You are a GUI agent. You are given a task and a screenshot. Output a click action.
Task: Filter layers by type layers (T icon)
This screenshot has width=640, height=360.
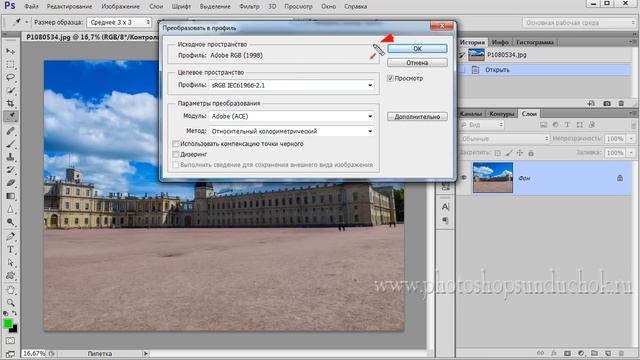(x=567, y=125)
